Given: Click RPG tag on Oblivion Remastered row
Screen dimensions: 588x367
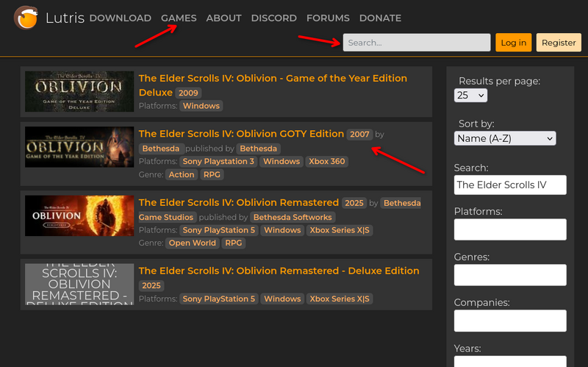Looking at the screenshot, I should 234,243.
